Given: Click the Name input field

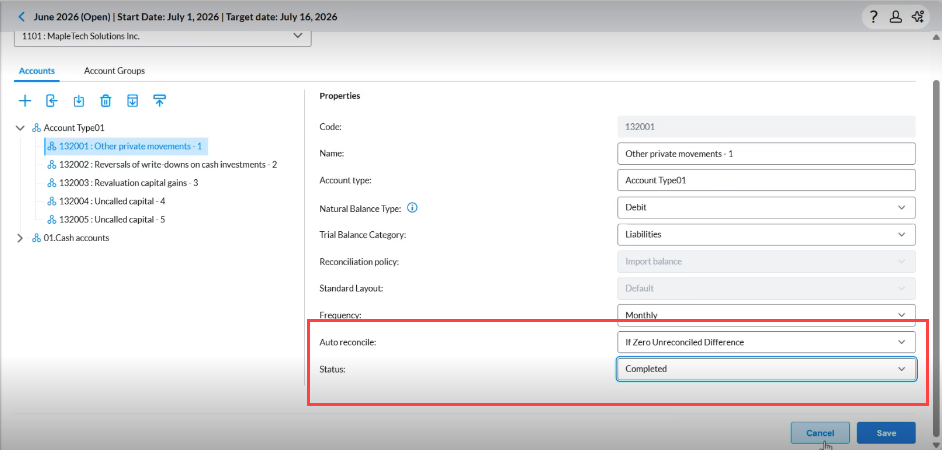Looking at the screenshot, I should pyautogui.click(x=766, y=154).
